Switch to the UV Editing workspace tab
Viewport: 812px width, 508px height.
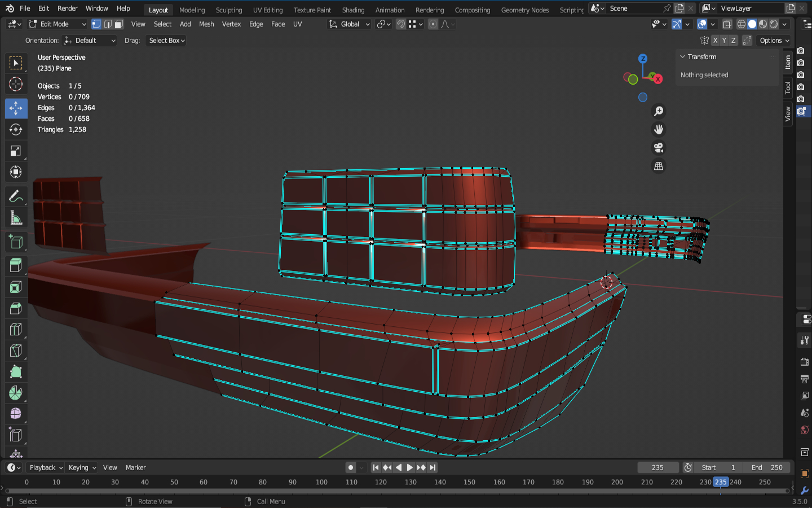click(x=268, y=10)
